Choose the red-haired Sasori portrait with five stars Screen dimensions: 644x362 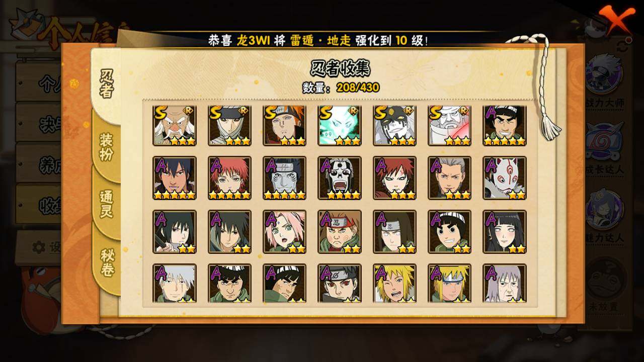[x=230, y=178]
